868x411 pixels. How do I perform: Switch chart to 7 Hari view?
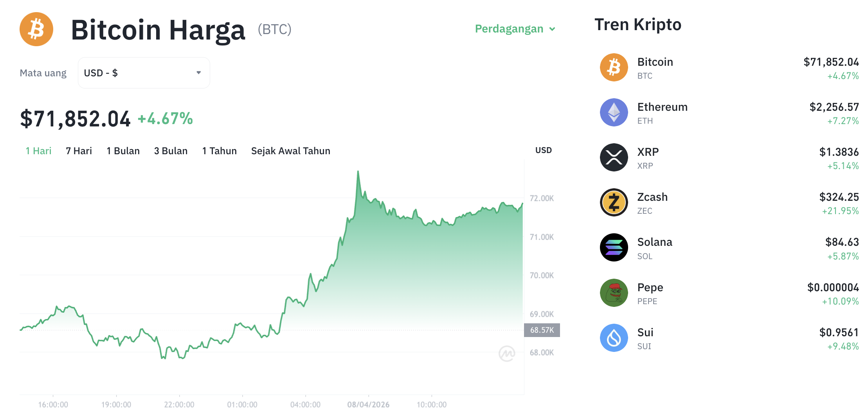pyautogui.click(x=79, y=151)
